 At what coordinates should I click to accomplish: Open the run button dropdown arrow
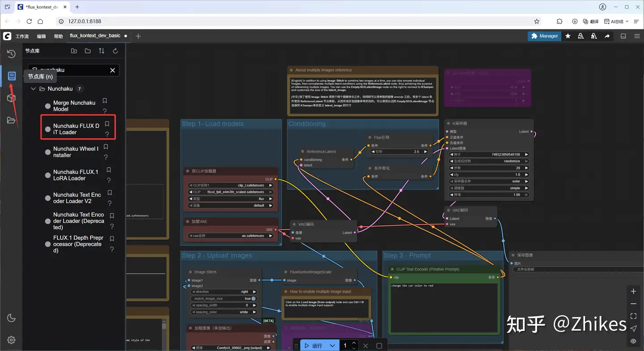pyautogui.click(x=332, y=346)
